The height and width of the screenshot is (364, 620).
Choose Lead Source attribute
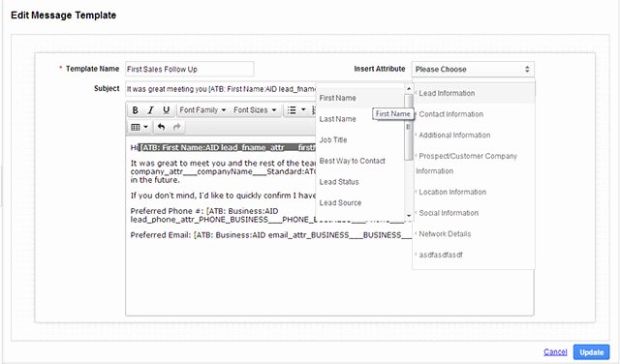click(x=360, y=202)
